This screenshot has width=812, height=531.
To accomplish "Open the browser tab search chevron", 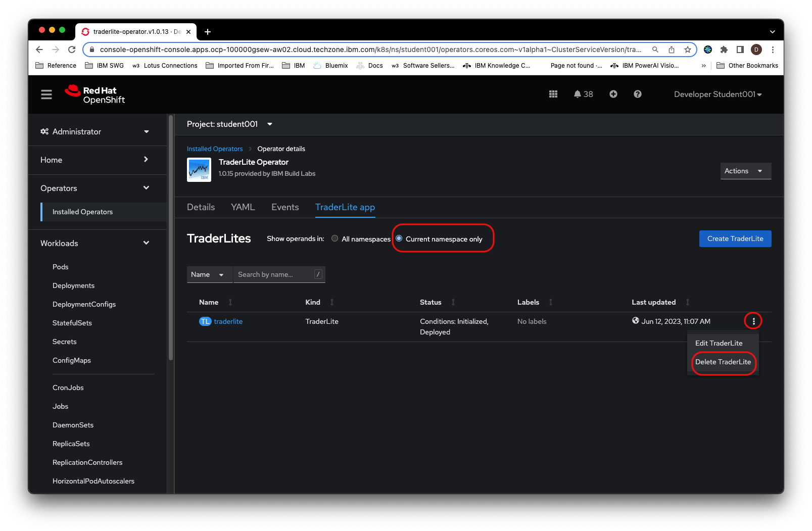I will pos(772,32).
